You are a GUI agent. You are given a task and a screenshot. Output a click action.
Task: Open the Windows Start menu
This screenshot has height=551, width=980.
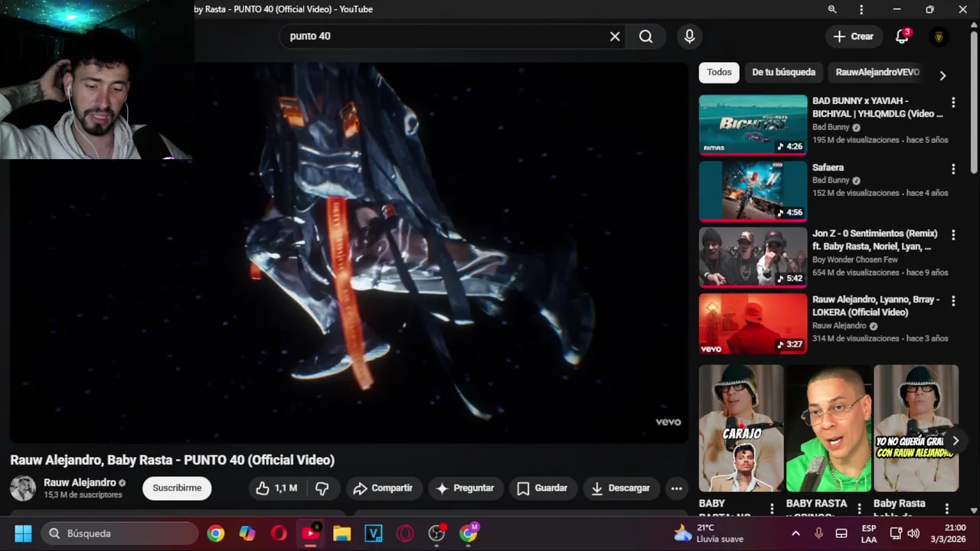tap(23, 533)
